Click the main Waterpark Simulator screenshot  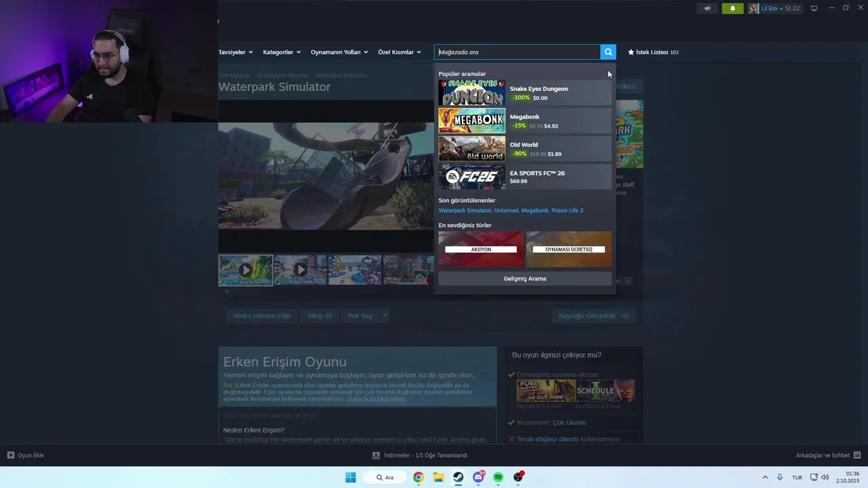coord(326,176)
